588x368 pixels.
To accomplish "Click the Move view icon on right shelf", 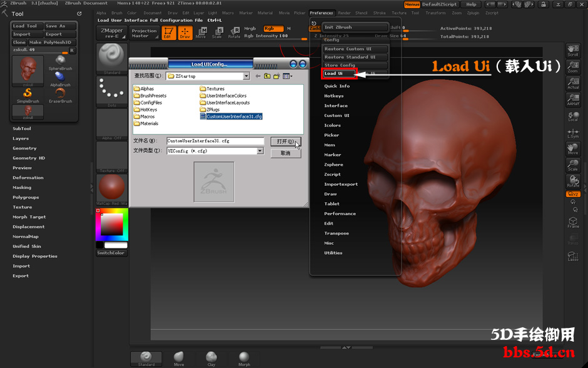I will [x=573, y=149].
